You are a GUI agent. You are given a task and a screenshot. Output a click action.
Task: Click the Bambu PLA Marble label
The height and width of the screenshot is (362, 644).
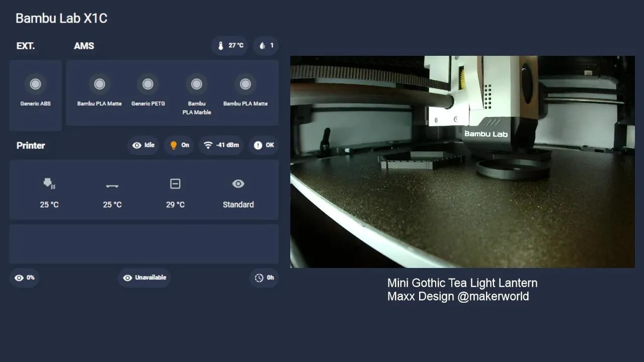pyautogui.click(x=197, y=108)
